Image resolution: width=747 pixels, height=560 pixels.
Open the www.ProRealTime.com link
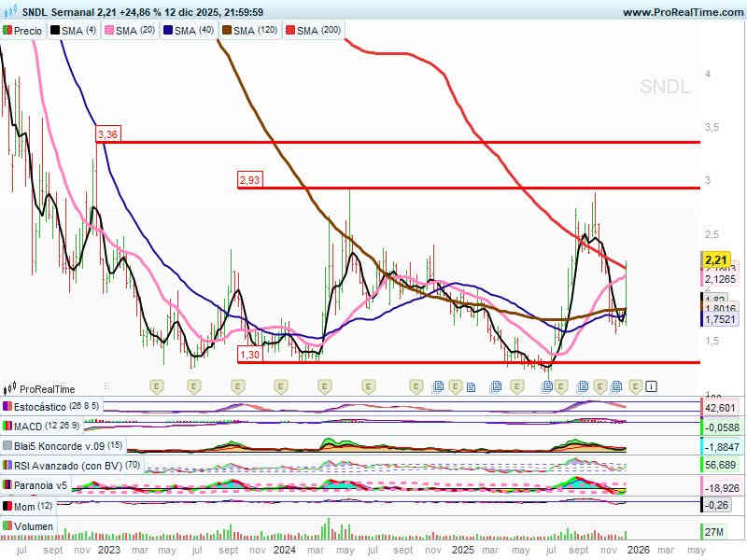pos(682,12)
